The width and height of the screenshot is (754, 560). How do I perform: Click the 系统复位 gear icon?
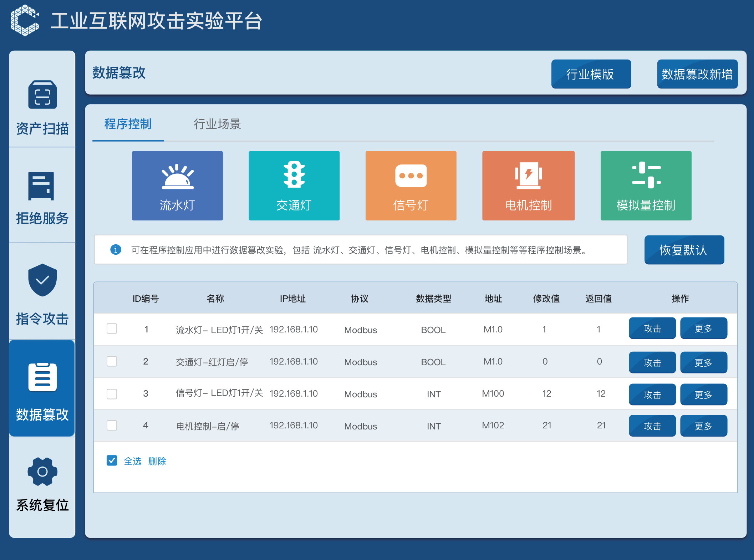tap(42, 472)
